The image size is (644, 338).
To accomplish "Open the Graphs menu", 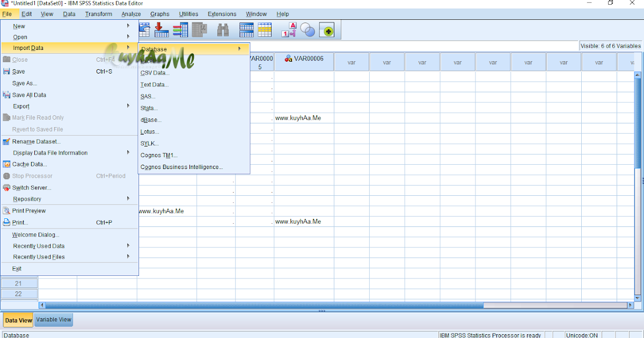I will click(160, 14).
